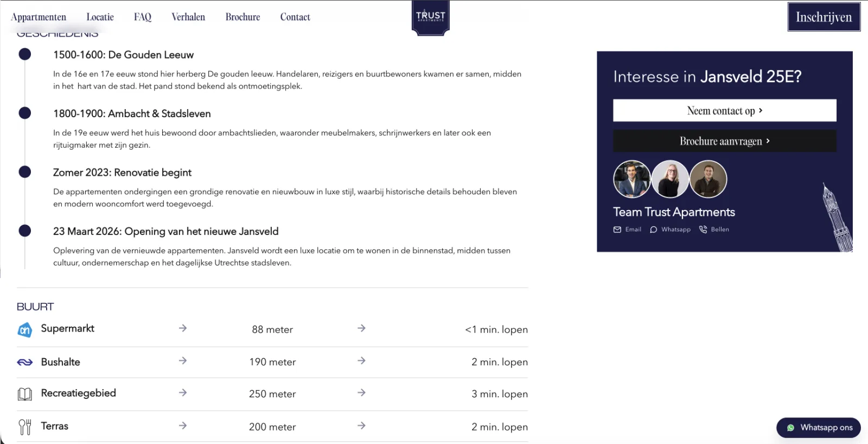Click the Bushalte transit icon
Viewport: 868px width, 444px height.
pyautogui.click(x=25, y=362)
